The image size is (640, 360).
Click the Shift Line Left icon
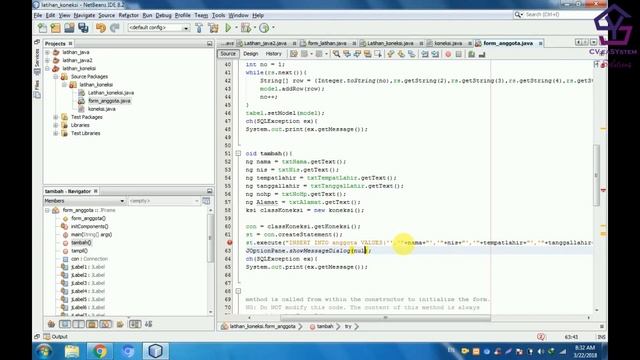(x=424, y=54)
